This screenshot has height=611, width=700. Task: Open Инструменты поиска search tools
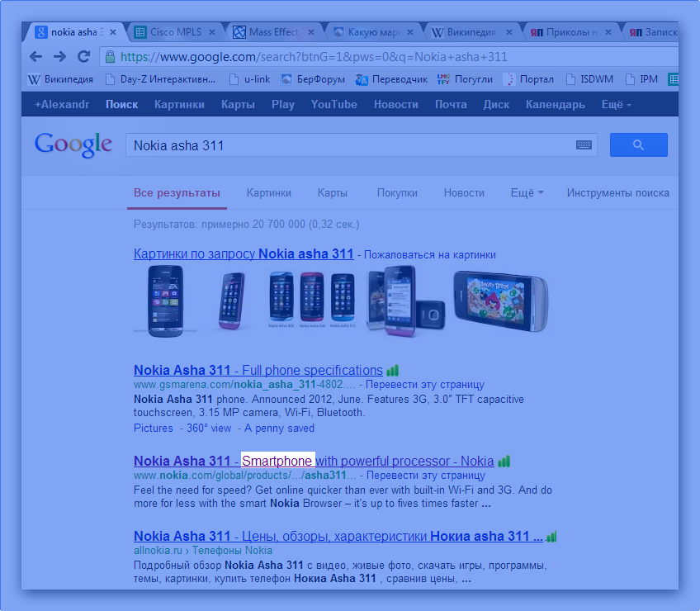(617, 193)
